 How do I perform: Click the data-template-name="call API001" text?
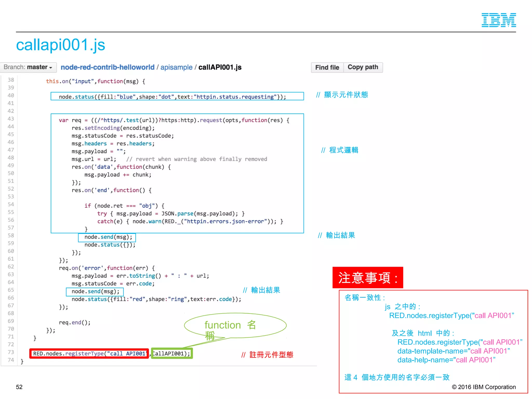coord(454,351)
